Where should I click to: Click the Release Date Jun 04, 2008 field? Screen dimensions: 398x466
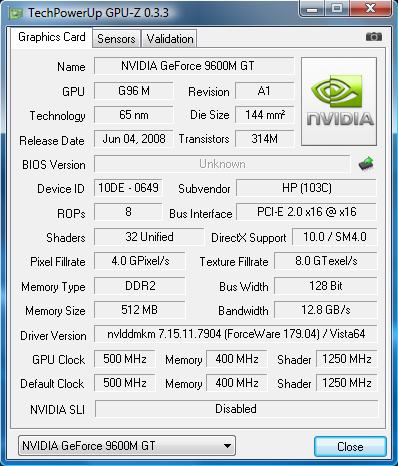point(134,139)
